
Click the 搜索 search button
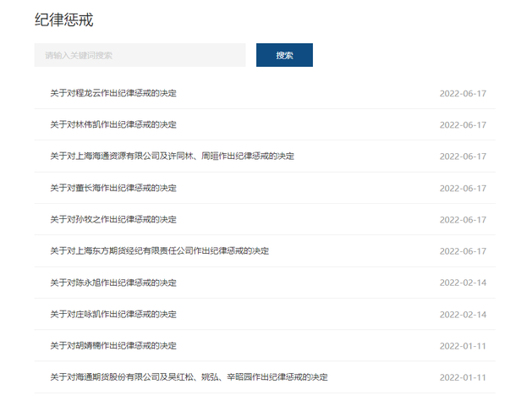(x=284, y=55)
